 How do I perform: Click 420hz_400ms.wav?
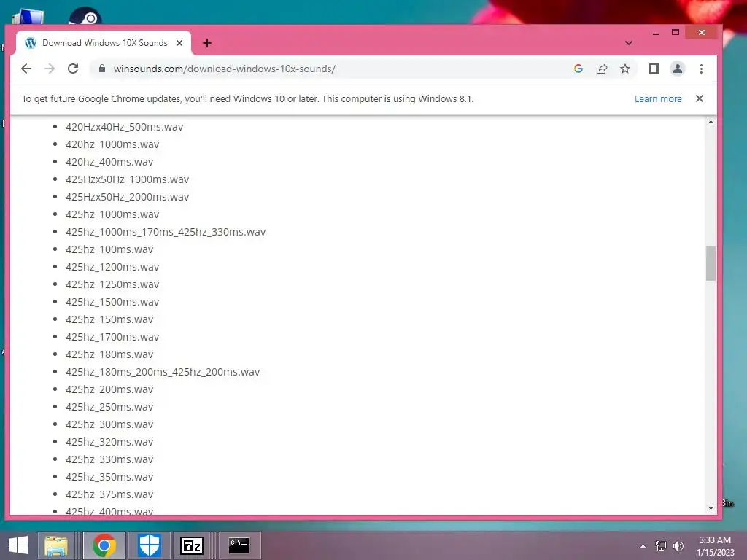109,162
